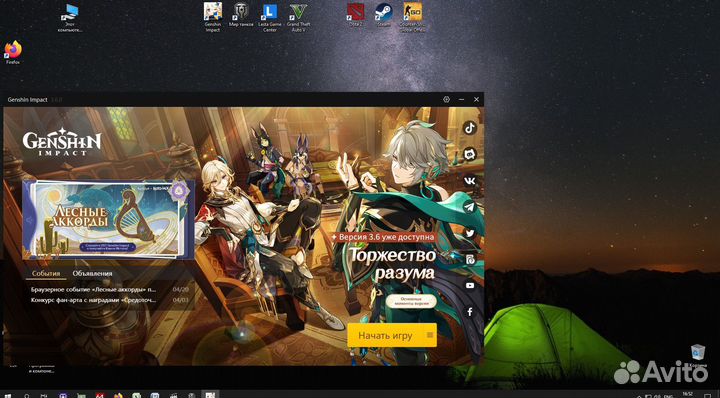720x398 pixels.
Task: Click active Genshin launcher taskbar button
Action: (211, 395)
